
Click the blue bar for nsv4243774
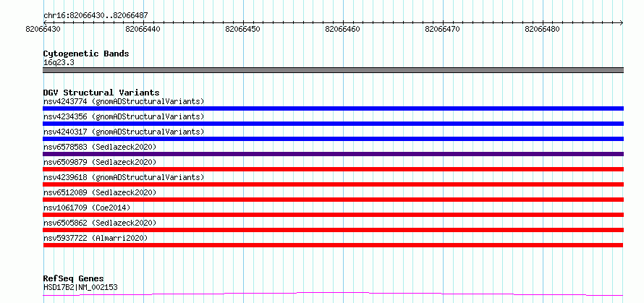(333, 108)
